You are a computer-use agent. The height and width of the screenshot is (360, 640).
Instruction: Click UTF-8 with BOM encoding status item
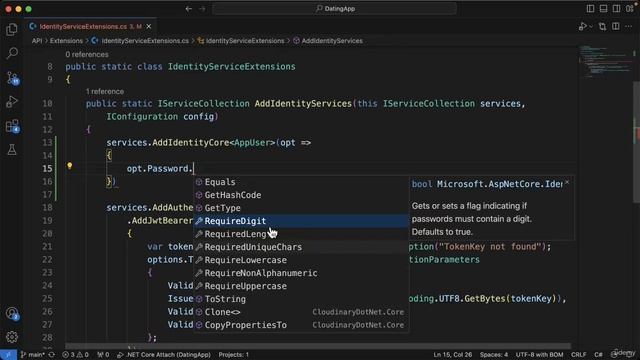[539, 355]
